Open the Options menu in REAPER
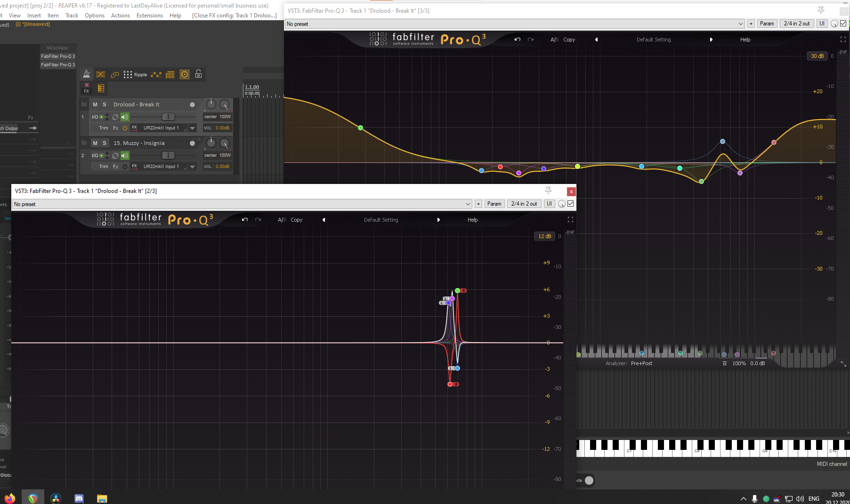850x504 pixels. point(95,16)
